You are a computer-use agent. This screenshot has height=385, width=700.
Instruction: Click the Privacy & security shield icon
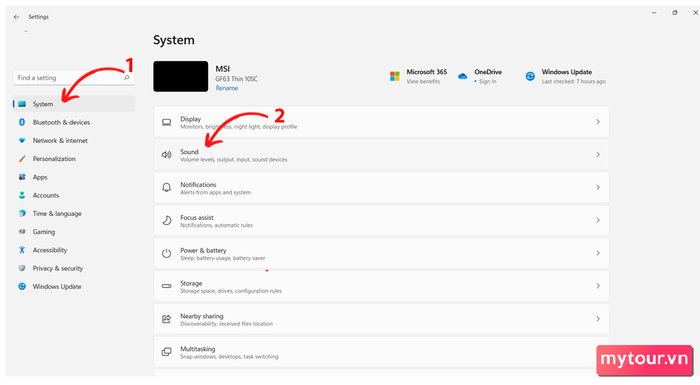pos(22,268)
